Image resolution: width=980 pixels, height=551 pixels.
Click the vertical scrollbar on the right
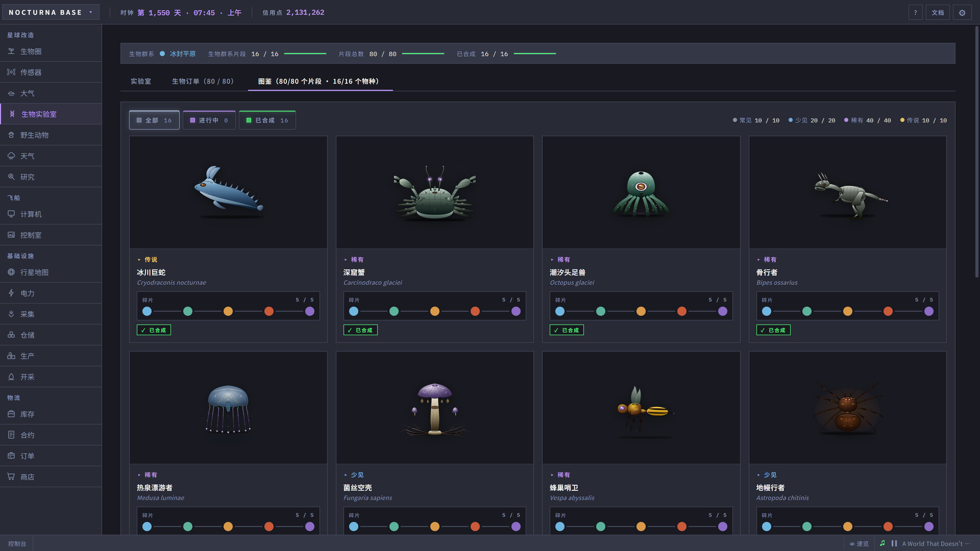pos(976,152)
